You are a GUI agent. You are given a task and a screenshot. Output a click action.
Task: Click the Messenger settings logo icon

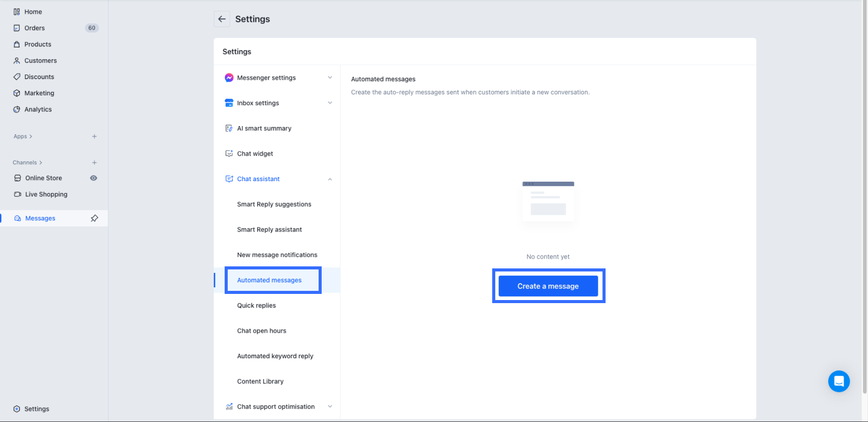pyautogui.click(x=229, y=78)
